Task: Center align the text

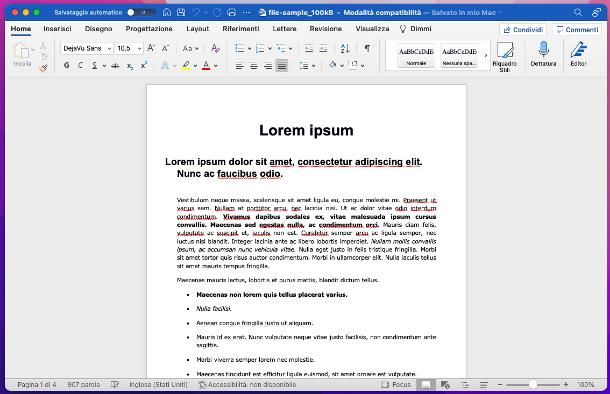Action: [x=254, y=66]
